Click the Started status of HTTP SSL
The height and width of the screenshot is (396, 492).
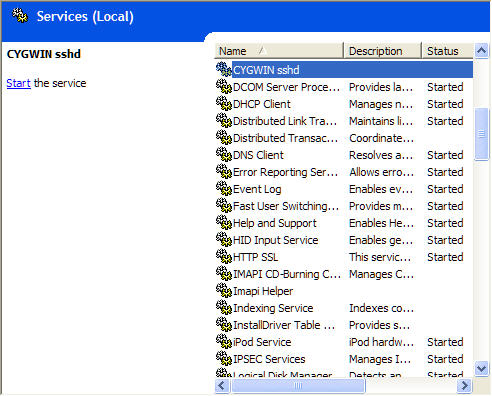pyautogui.click(x=445, y=257)
